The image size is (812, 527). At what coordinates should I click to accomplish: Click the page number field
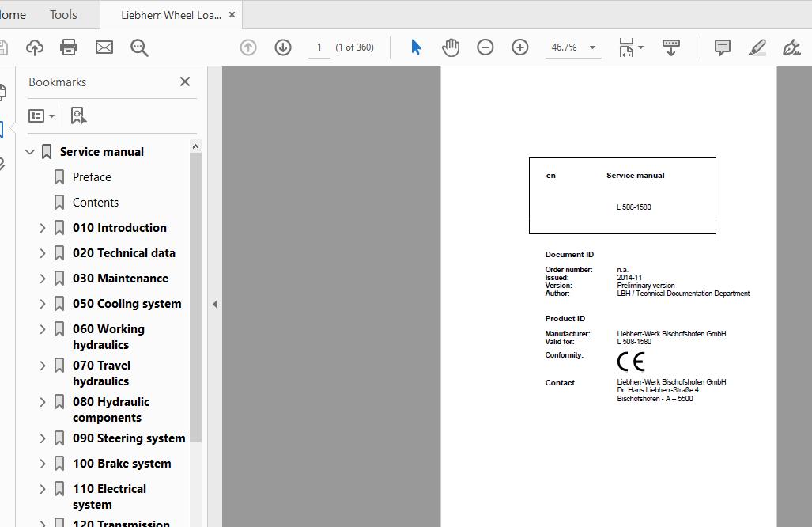pyautogui.click(x=319, y=47)
